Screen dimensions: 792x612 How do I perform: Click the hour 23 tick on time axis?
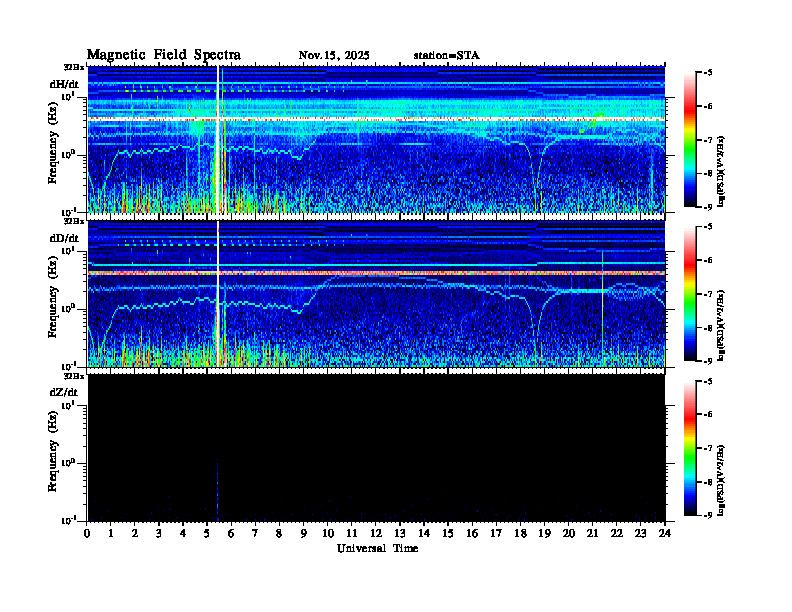(x=640, y=534)
